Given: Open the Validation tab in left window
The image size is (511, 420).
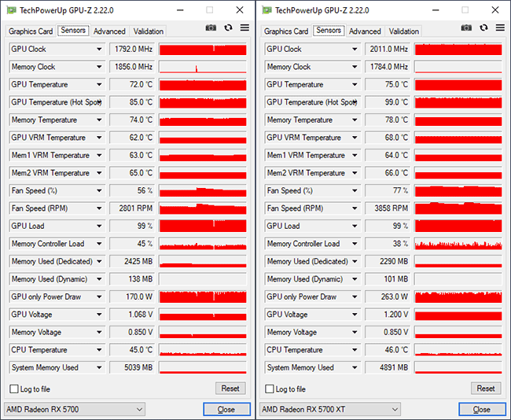Looking at the screenshot, I should 149,31.
